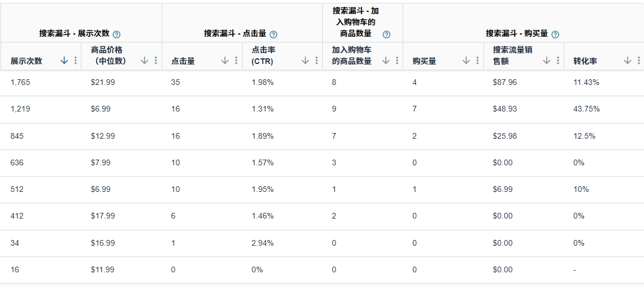Open three-dot menu for 点击量 column
Image resolution: width=644 pixels, height=287 pixels.
tap(236, 61)
